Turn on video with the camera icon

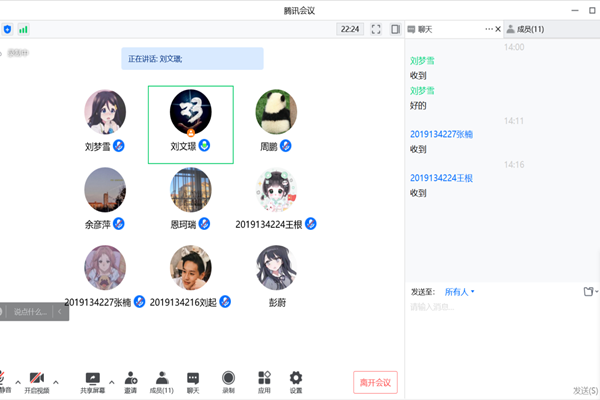tap(37, 380)
